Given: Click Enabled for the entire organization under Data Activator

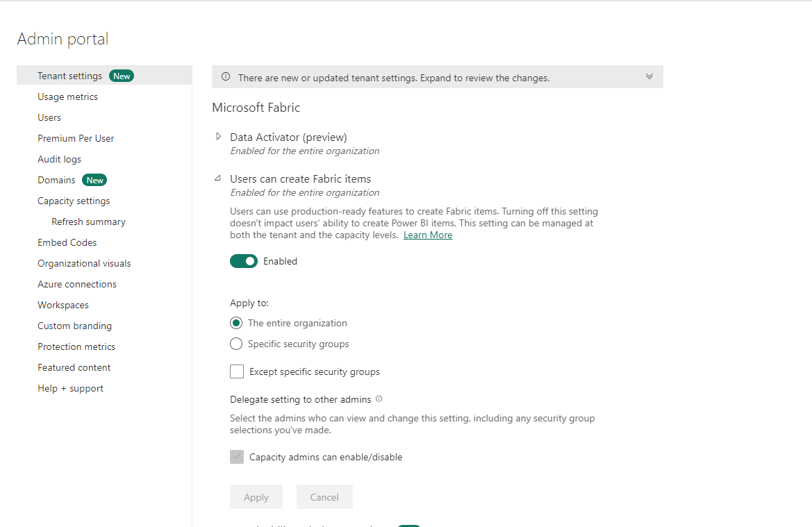Looking at the screenshot, I should pyautogui.click(x=304, y=151).
